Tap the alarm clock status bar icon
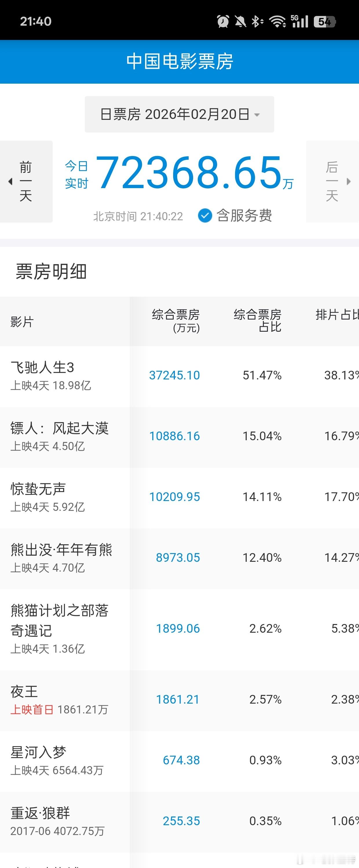 click(222, 21)
